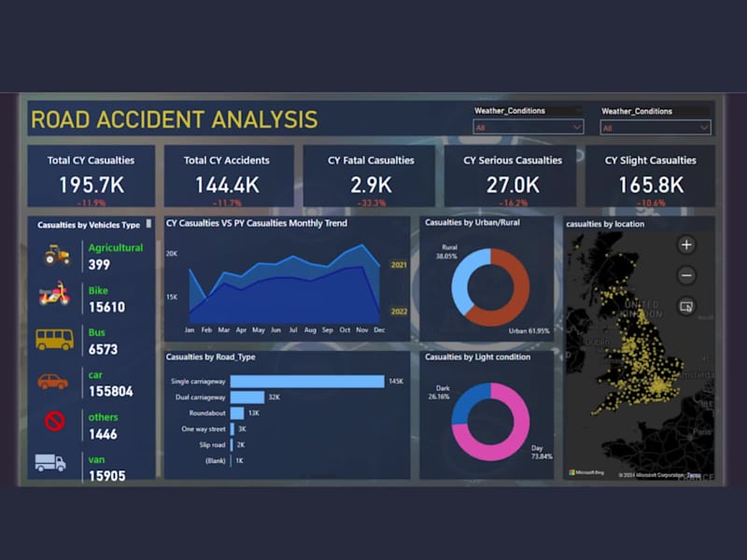Click the red car icon

pyautogui.click(x=53, y=383)
